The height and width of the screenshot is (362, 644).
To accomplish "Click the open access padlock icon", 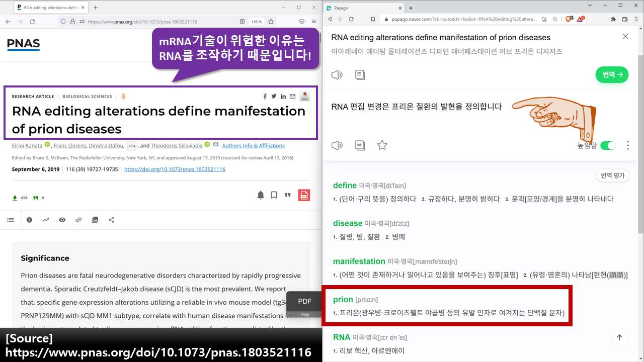I will click(x=123, y=96).
